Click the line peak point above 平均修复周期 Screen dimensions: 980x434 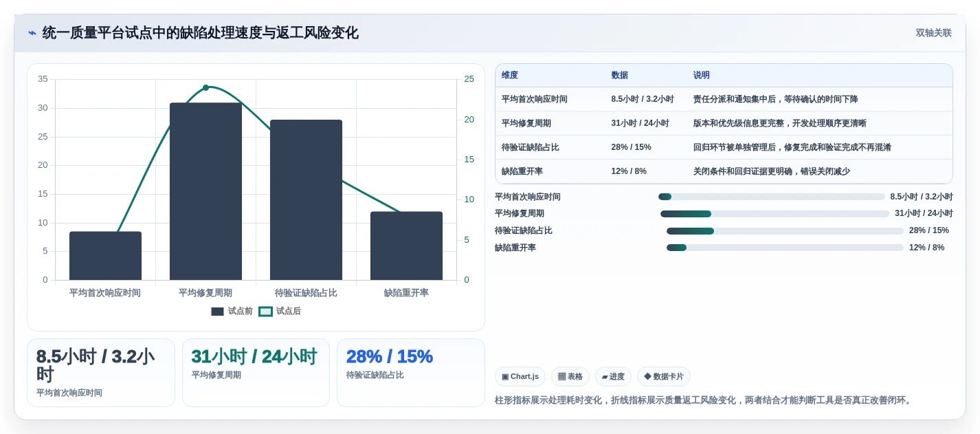(205, 87)
